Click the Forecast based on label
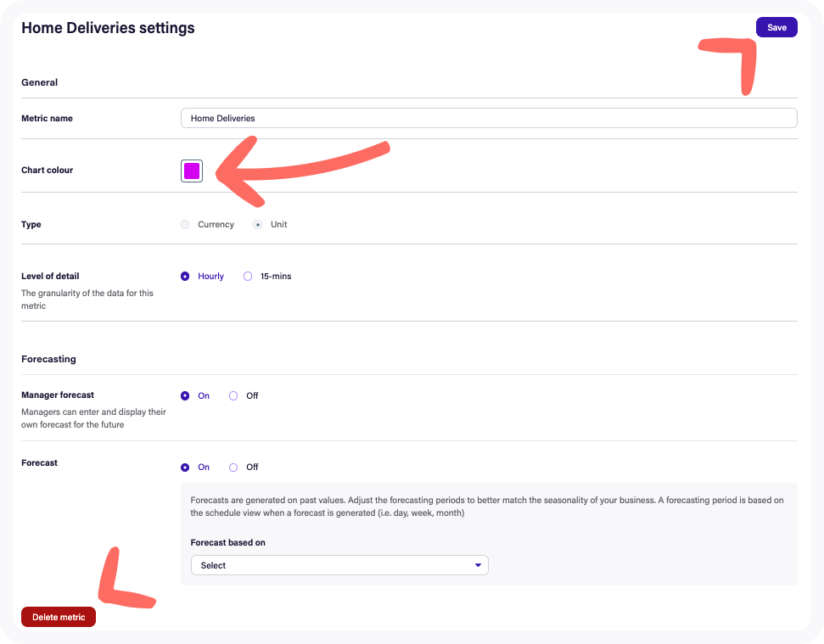This screenshot has height=644, width=824. pos(227,543)
